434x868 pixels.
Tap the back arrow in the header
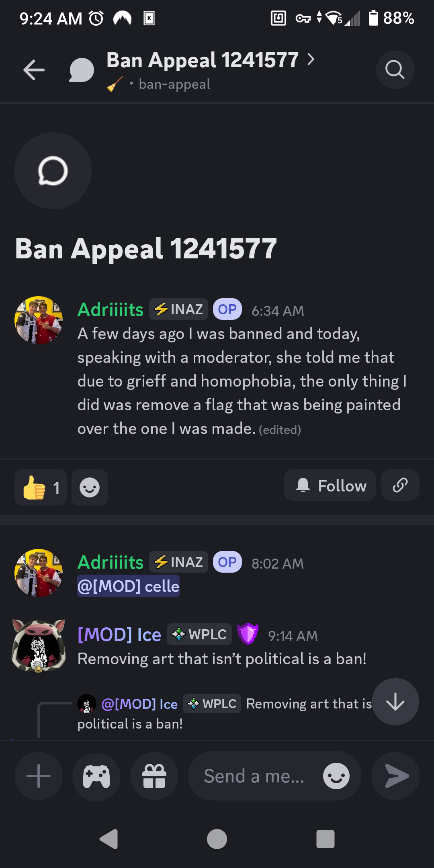tap(34, 70)
